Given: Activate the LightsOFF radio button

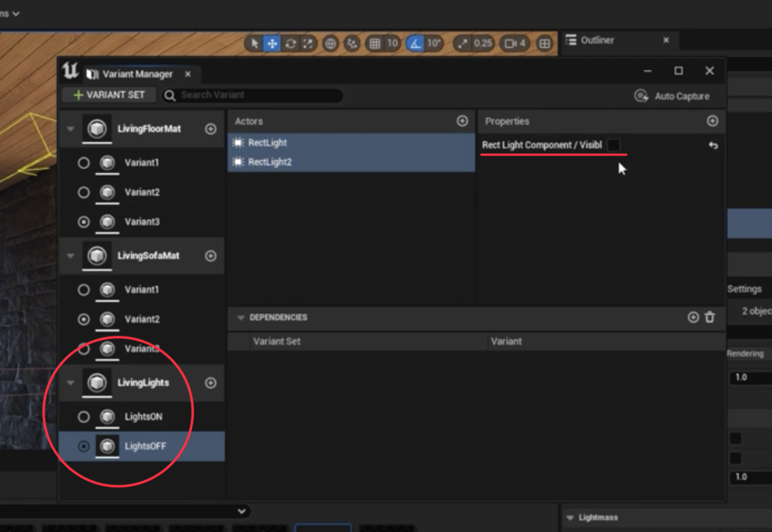Looking at the screenshot, I should pos(83,446).
